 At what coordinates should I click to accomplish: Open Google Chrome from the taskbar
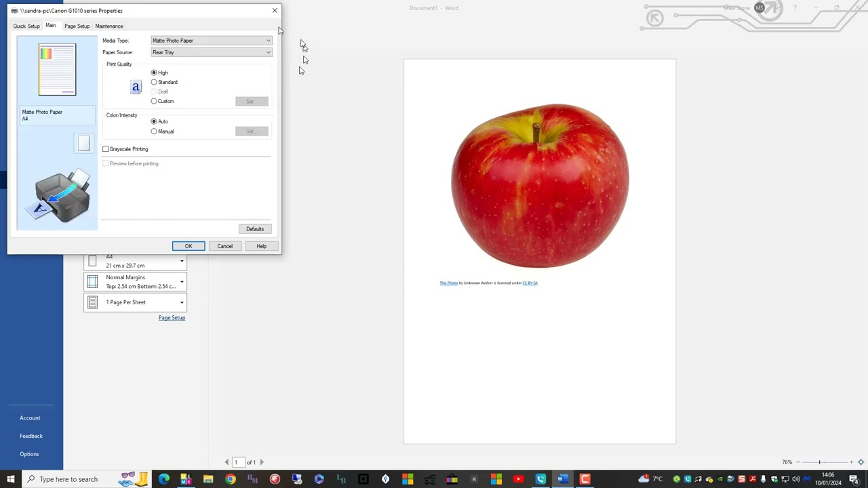(231, 479)
